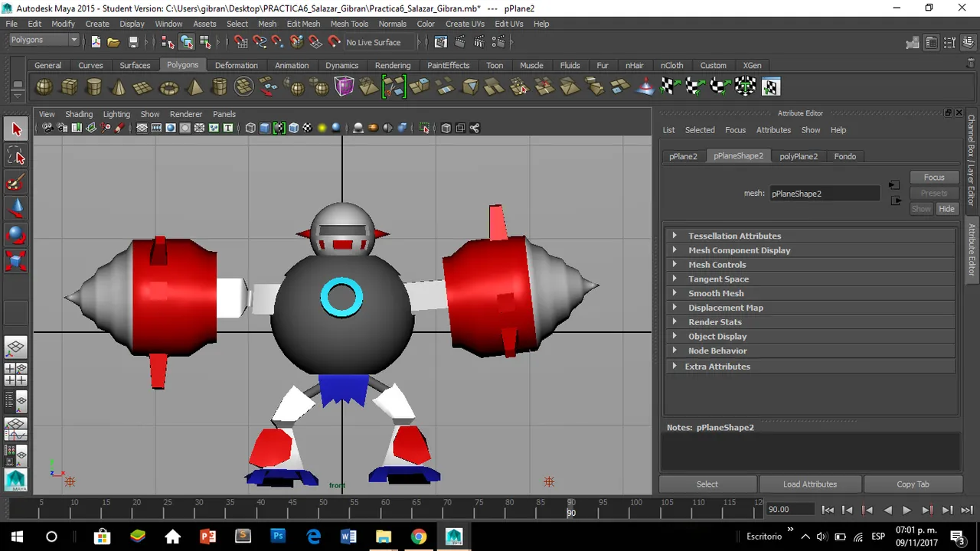980x551 pixels.
Task: Click the Hide button in Attribute Editor
Action: tap(946, 209)
